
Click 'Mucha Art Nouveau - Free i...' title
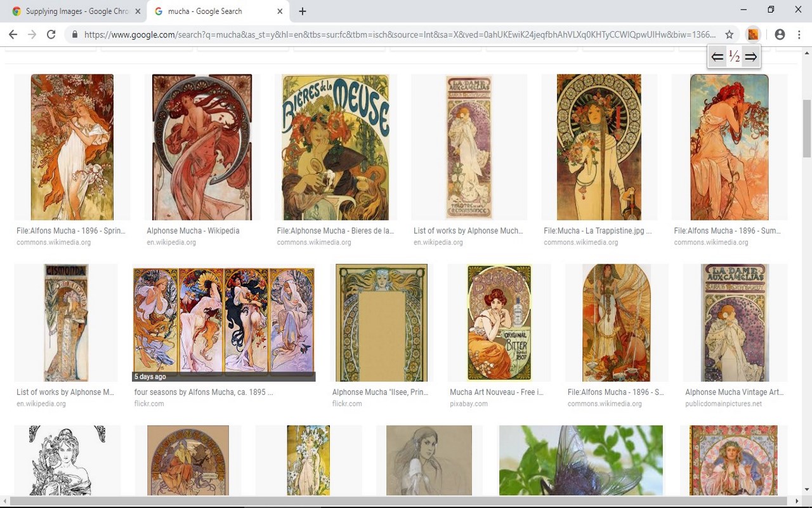(x=497, y=392)
